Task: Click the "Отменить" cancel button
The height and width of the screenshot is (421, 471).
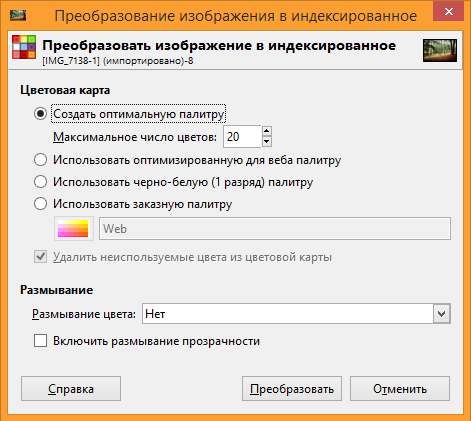Action: 400,389
